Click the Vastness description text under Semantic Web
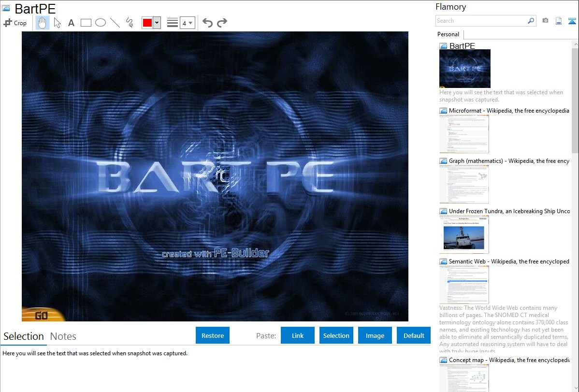 tap(504, 329)
